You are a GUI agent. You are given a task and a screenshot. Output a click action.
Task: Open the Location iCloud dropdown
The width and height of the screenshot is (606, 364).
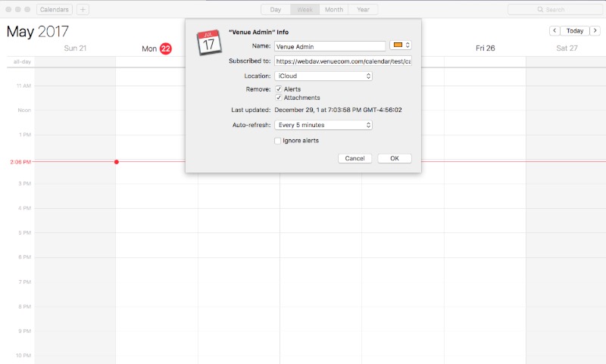(323, 76)
